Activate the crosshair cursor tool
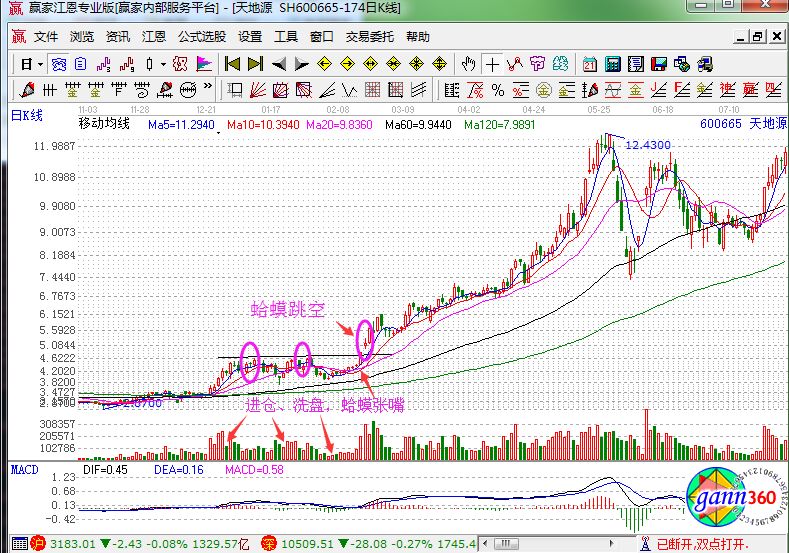 click(492, 64)
